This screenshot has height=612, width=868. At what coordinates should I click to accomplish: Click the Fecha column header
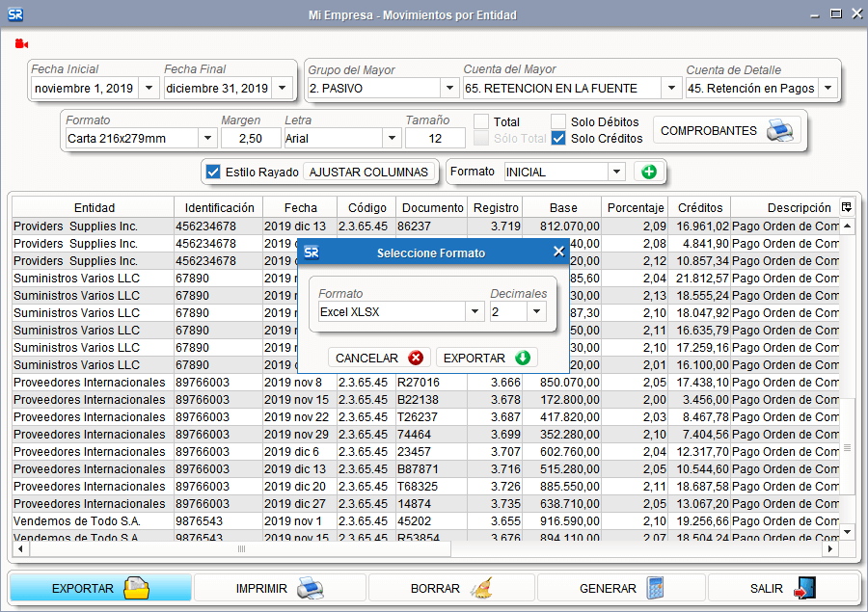[300, 207]
